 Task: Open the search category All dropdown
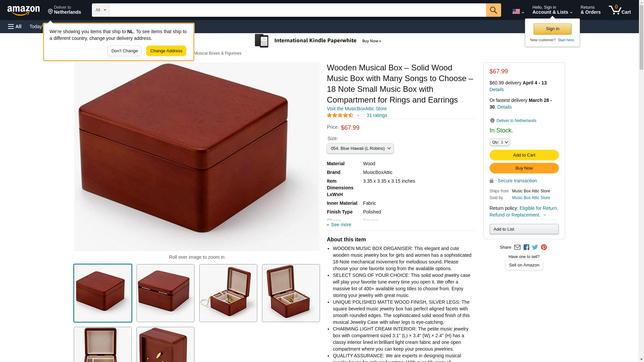(101, 10)
